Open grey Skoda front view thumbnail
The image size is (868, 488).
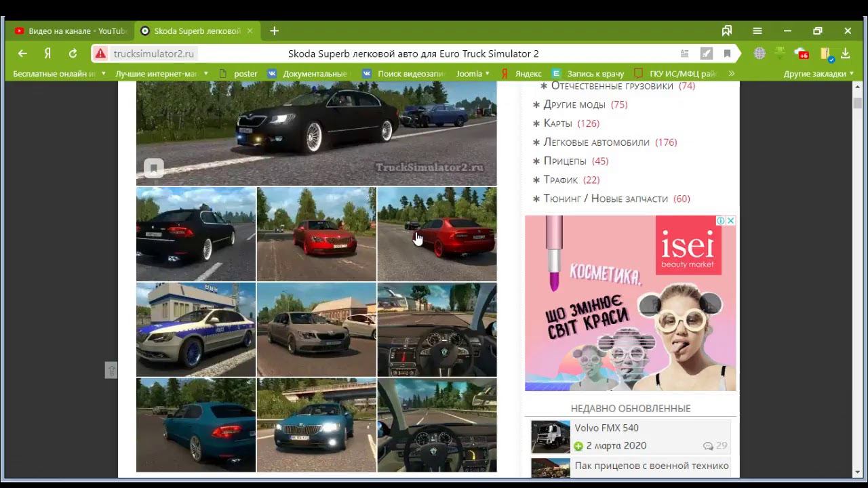point(317,329)
